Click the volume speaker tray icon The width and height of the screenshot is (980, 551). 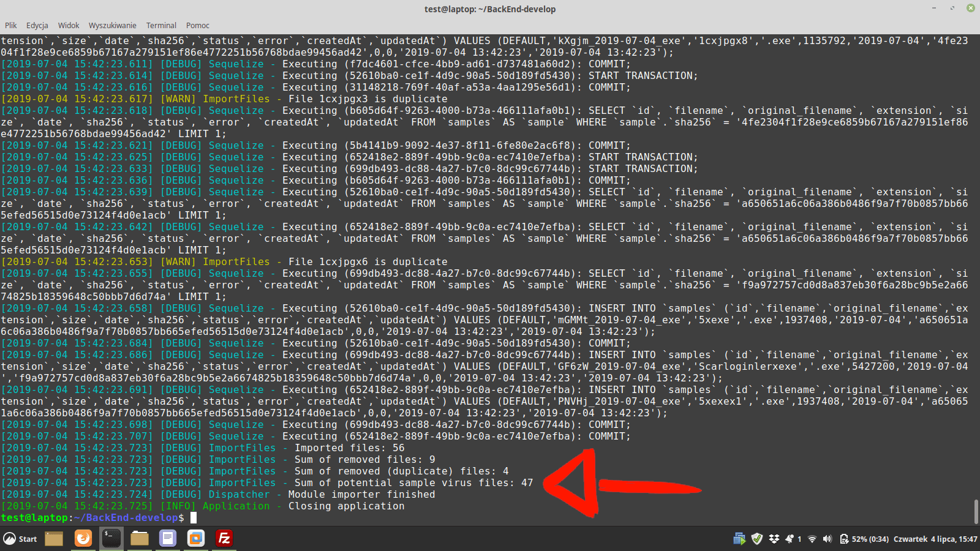tap(827, 539)
